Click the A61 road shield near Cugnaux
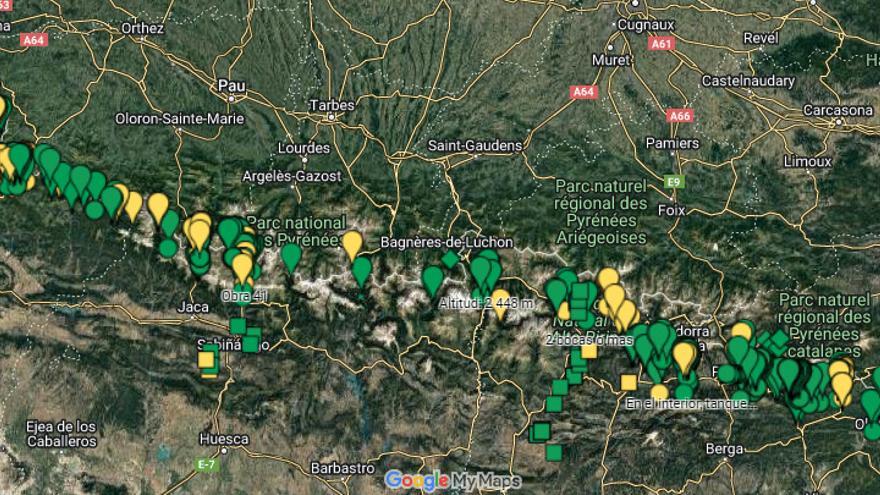 [661, 43]
